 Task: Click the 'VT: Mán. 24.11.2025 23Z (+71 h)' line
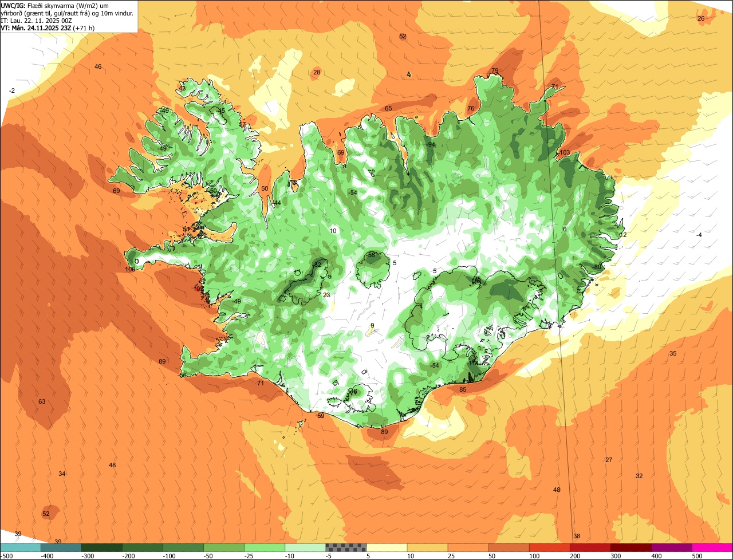click(x=48, y=27)
